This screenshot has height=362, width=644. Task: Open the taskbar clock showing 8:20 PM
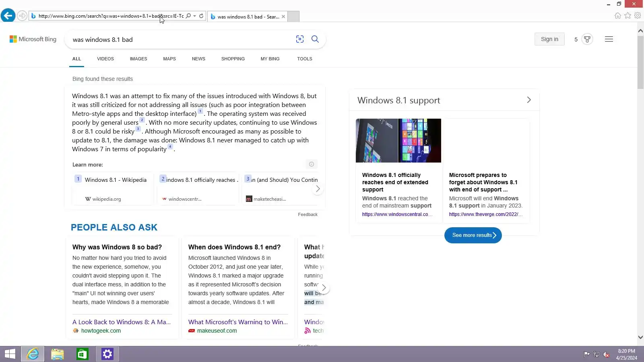click(627, 354)
